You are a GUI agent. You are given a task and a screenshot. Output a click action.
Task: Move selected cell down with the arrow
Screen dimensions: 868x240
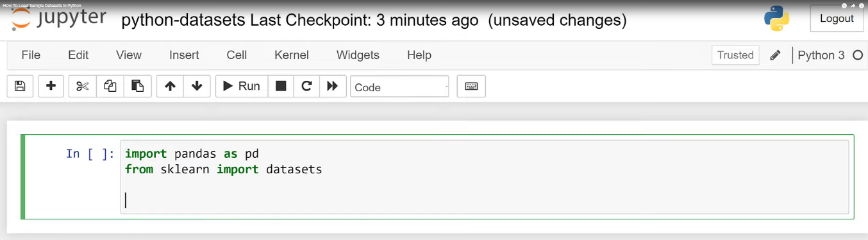click(x=197, y=86)
